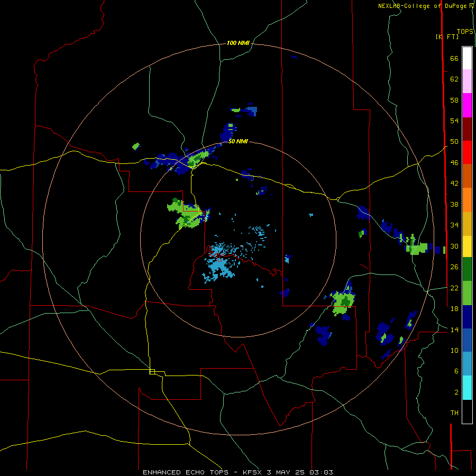Click the light pink legend swatch
Image resolution: width=476 pixels, height=476 pixels.
(x=467, y=81)
